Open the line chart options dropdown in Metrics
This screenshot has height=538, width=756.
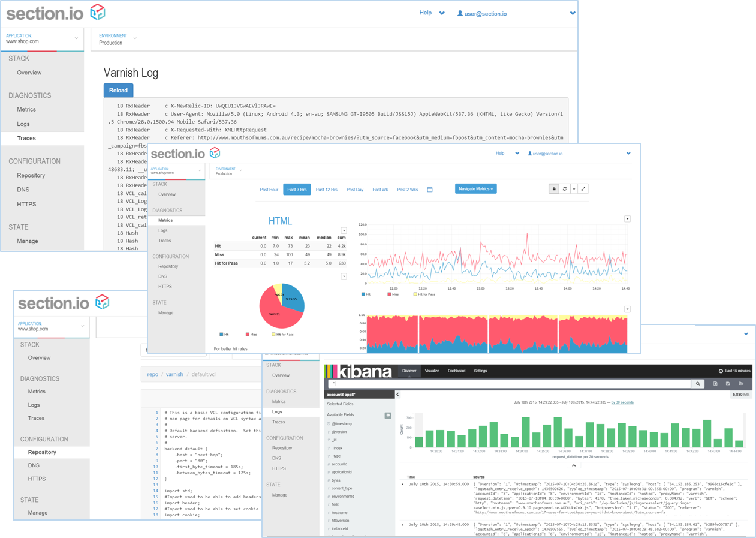627,219
